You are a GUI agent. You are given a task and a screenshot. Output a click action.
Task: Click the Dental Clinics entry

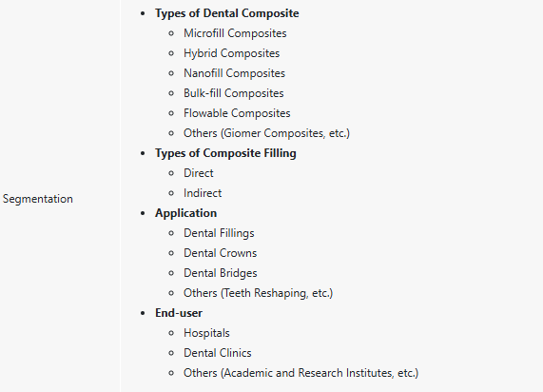point(218,353)
